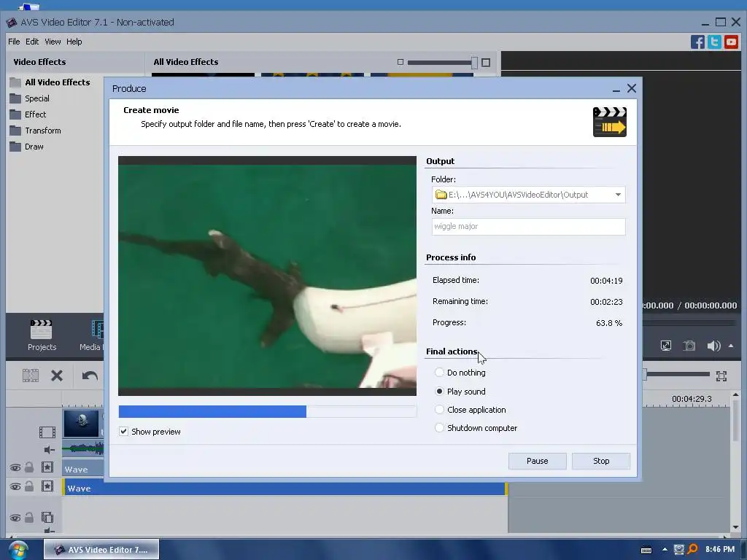Click the network monitor tray icon
This screenshot has width=747, height=560.
click(679, 550)
